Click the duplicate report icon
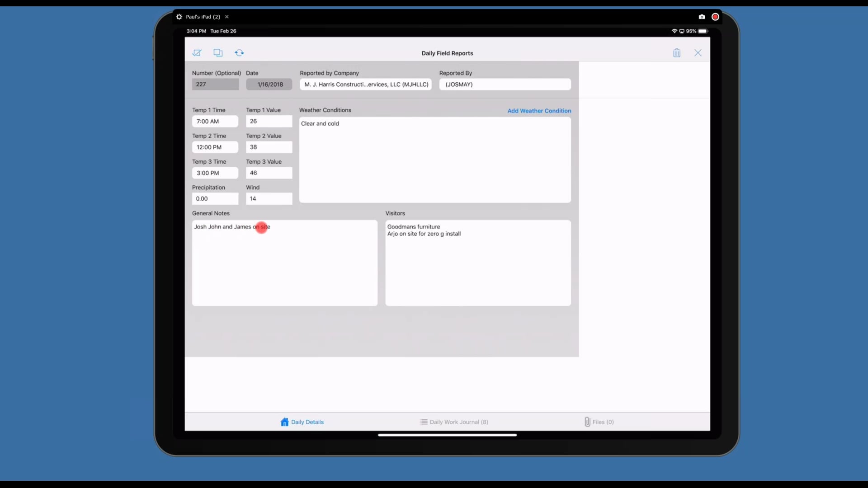 (218, 52)
